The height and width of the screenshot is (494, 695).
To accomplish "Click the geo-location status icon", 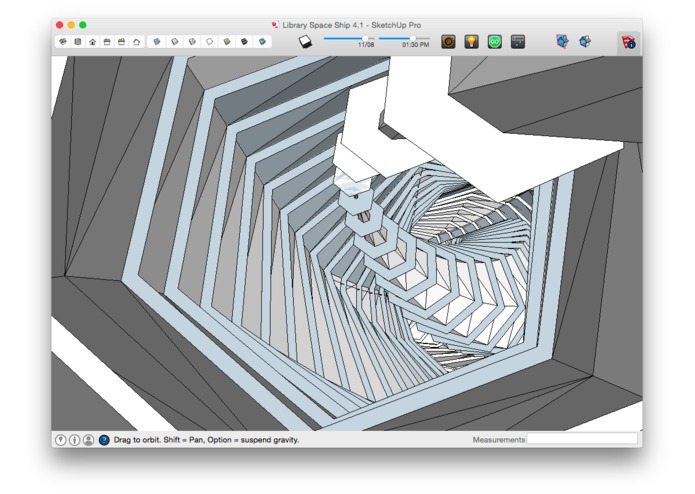I will click(x=61, y=440).
